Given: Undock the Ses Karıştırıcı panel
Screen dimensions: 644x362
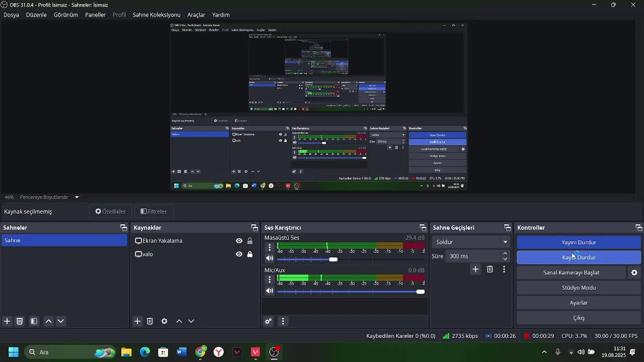Looking at the screenshot, I should coord(423,228).
